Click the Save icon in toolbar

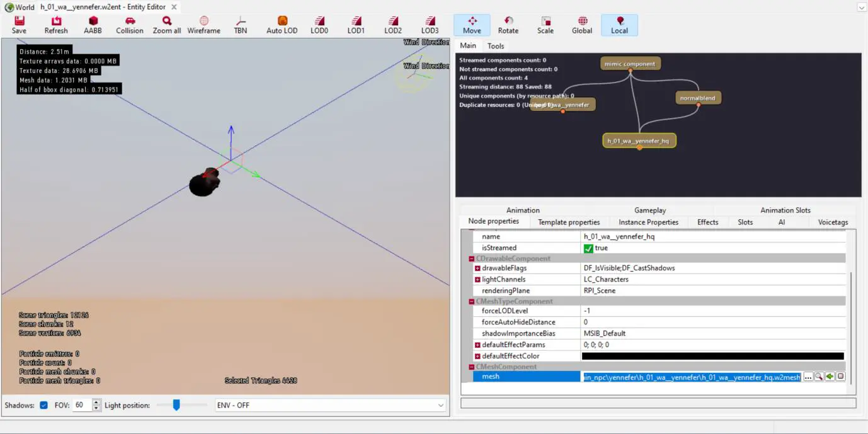pos(19,25)
